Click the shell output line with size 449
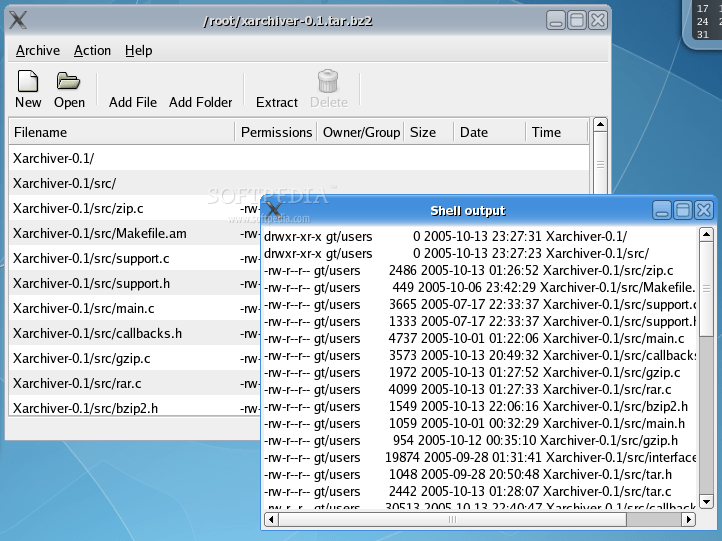722x541 pixels. coord(480,287)
